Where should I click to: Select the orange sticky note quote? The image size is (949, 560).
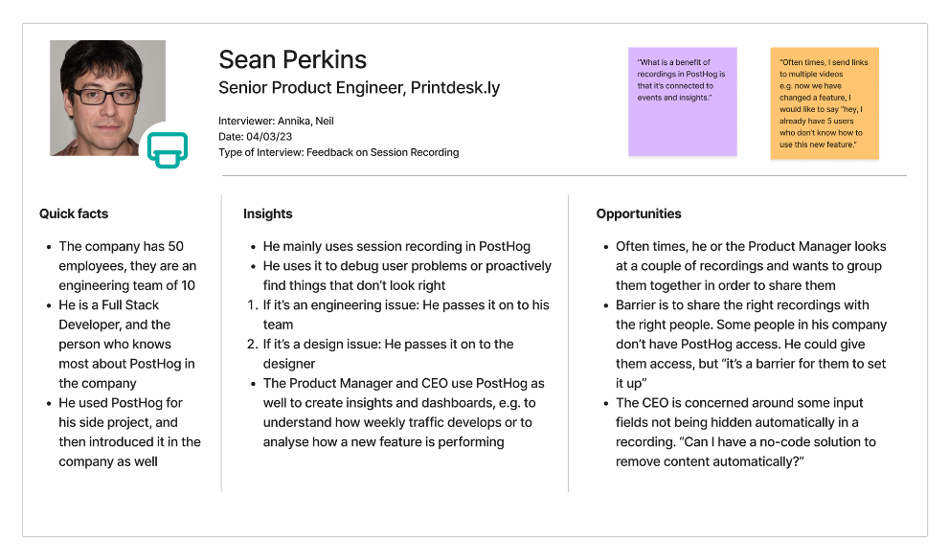(824, 102)
